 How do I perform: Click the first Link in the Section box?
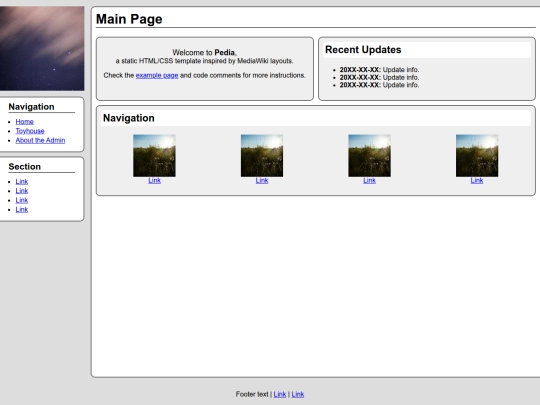click(22, 181)
